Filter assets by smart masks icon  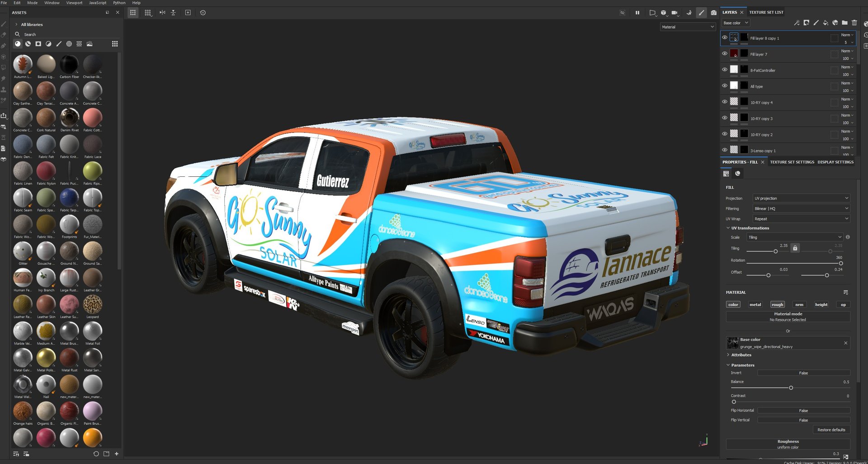coord(38,44)
